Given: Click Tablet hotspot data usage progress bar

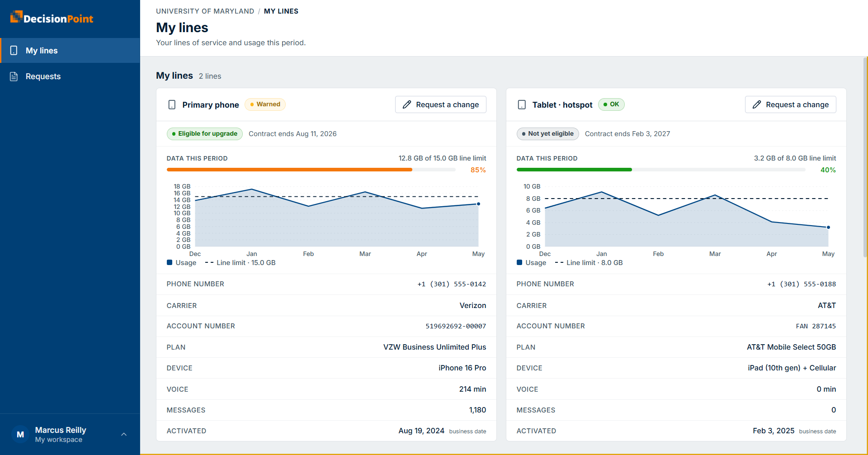Looking at the screenshot, I should click(x=661, y=170).
